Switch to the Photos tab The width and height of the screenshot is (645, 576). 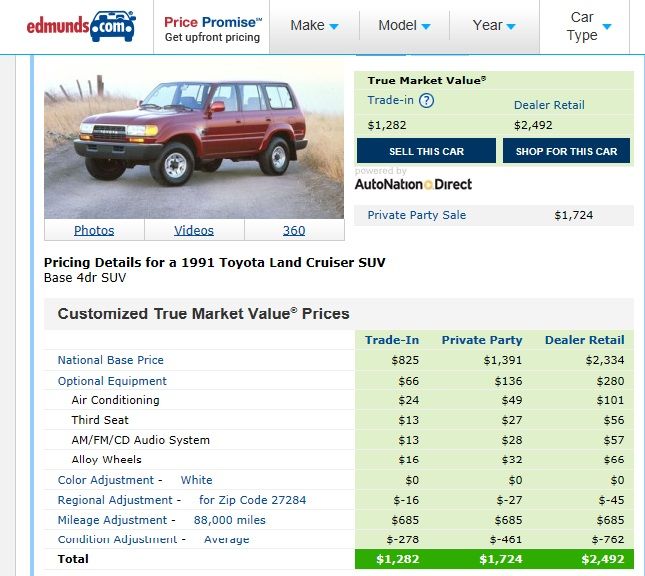coord(94,230)
